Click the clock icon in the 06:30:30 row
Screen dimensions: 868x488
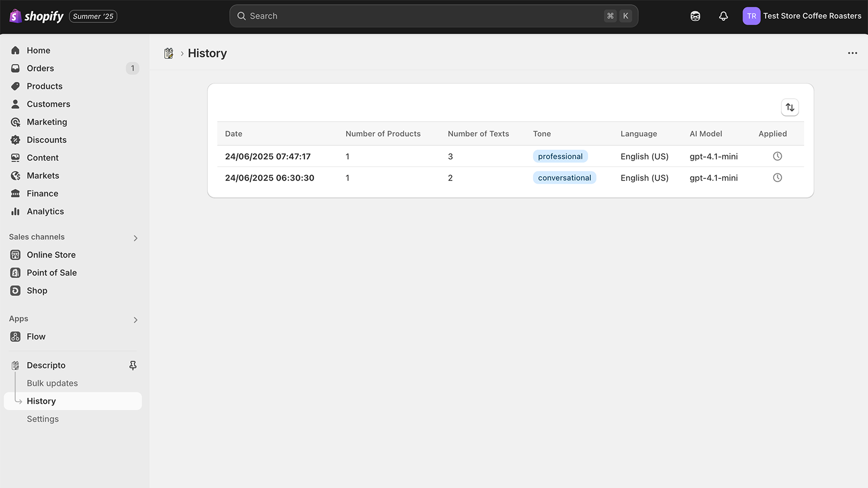click(x=777, y=178)
